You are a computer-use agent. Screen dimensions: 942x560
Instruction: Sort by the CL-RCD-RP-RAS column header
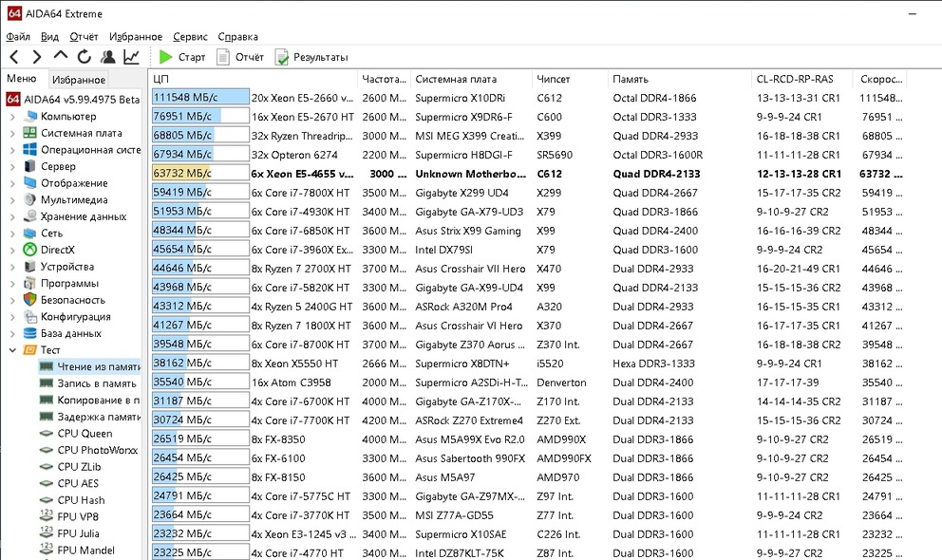click(802, 79)
